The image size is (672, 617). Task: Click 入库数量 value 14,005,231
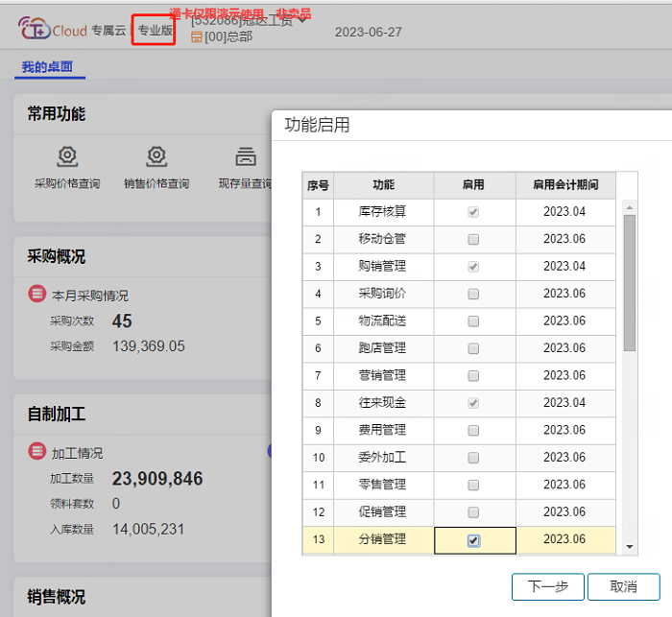click(148, 529)
